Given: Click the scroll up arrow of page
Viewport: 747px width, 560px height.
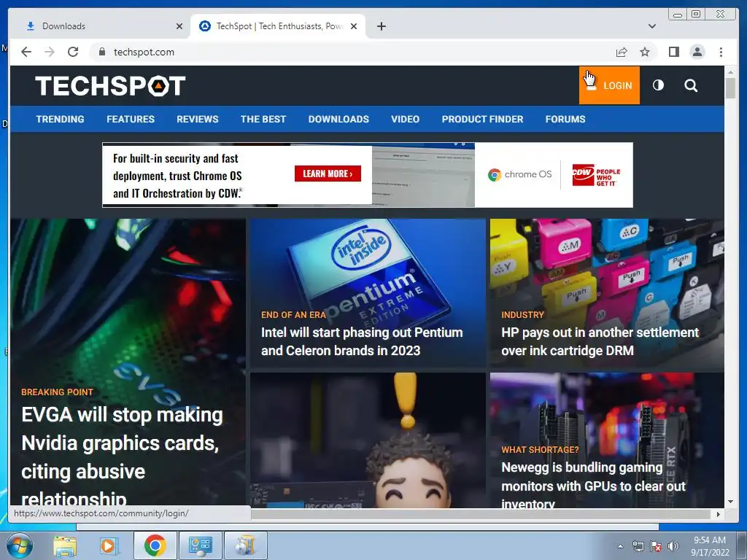Looking at the screenshot, I should pos(730,72).
